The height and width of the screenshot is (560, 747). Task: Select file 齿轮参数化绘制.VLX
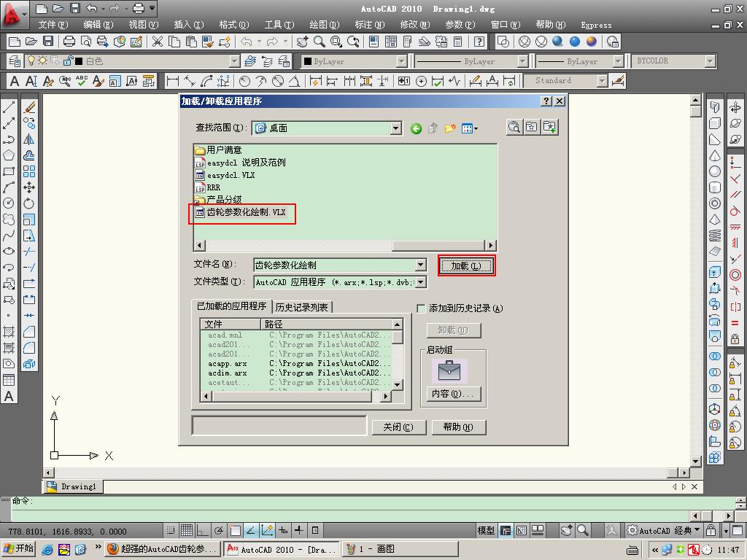[x=240, y=212]
